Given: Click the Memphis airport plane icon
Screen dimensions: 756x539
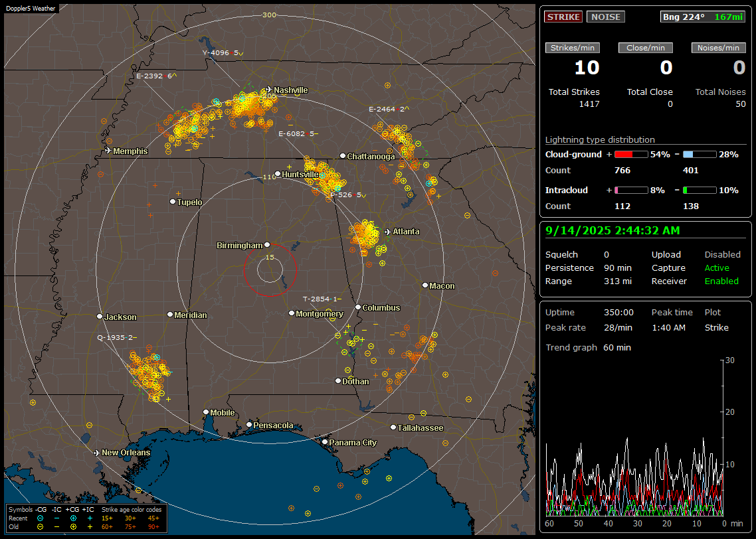Looking at the screenshot, I should click(108, 151).
